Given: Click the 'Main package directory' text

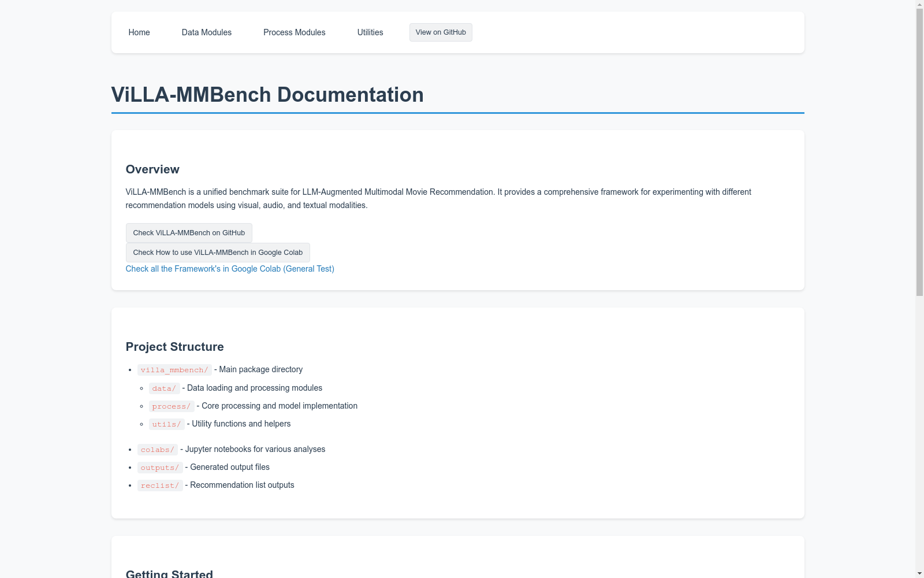Looking at the screenshot, I should pos(261,369).
